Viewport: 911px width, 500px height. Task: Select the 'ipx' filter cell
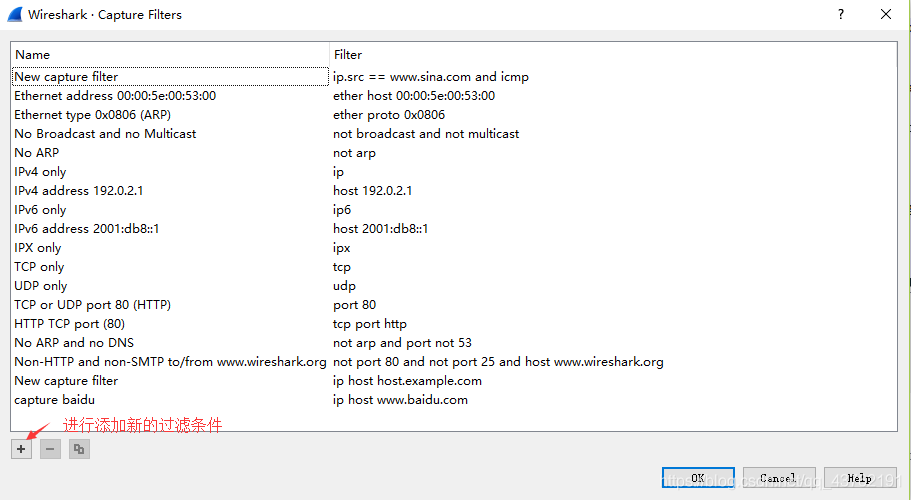point(342,248)
